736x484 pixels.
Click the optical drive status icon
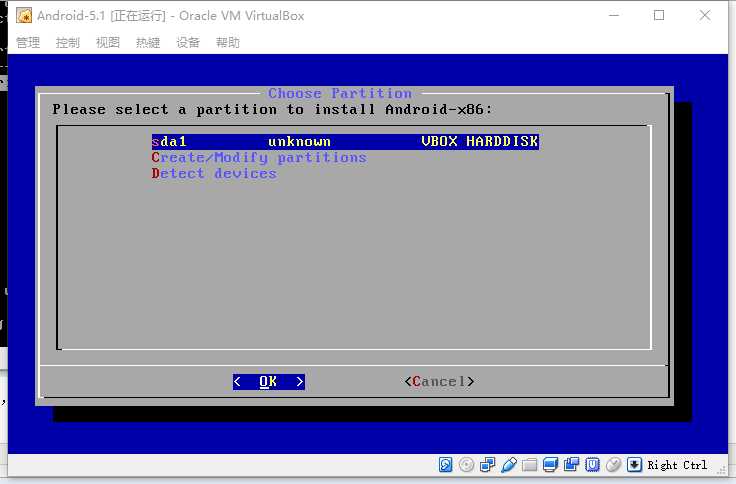coord(466,465)
